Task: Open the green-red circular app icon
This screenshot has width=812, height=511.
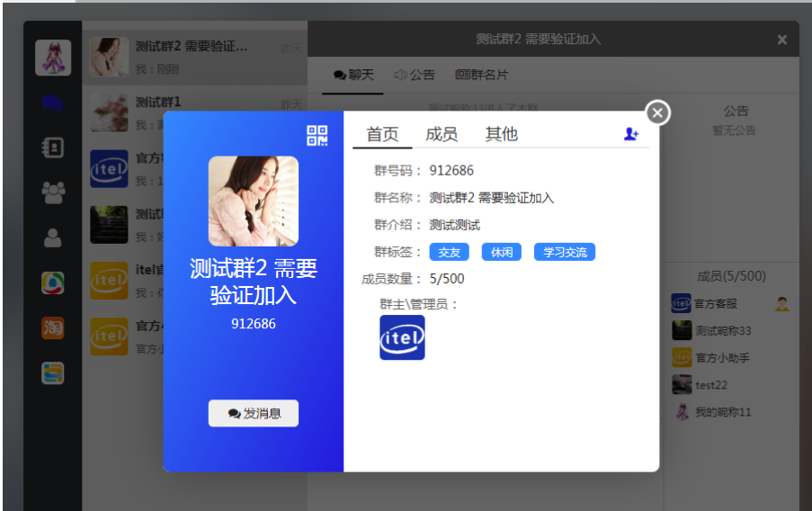Action: (x=53, y=283)
